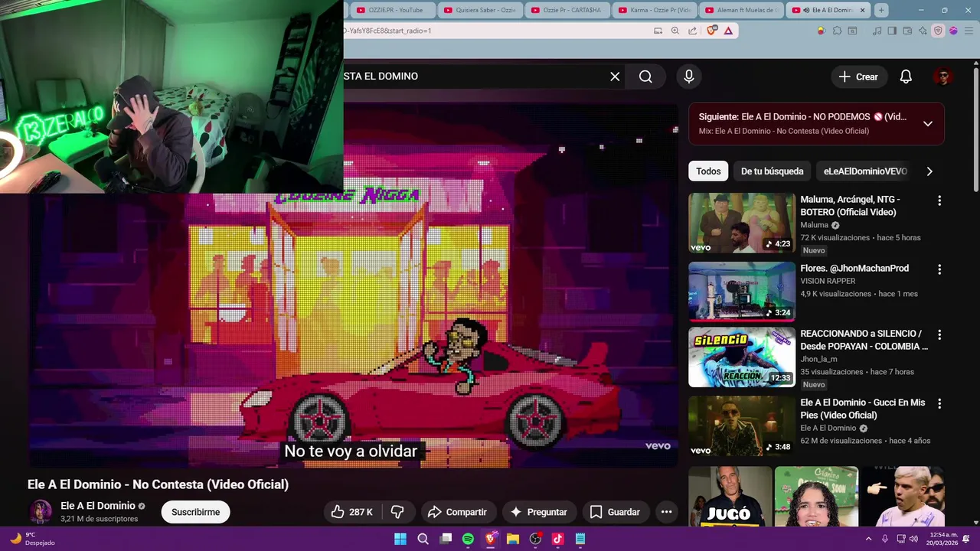This screenshot has height=551, width=980.
Task: Switch to Karma - Ozzie Pr tab
Action: (655, 10)
